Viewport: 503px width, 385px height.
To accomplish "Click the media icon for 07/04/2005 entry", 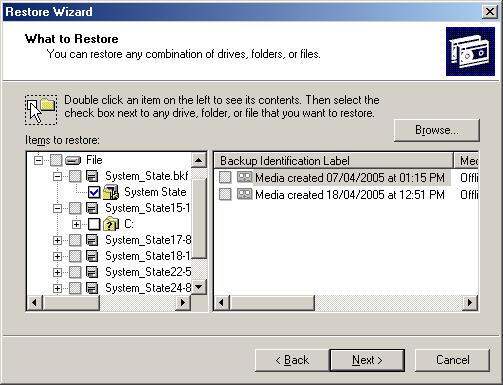I will (244, 177).
